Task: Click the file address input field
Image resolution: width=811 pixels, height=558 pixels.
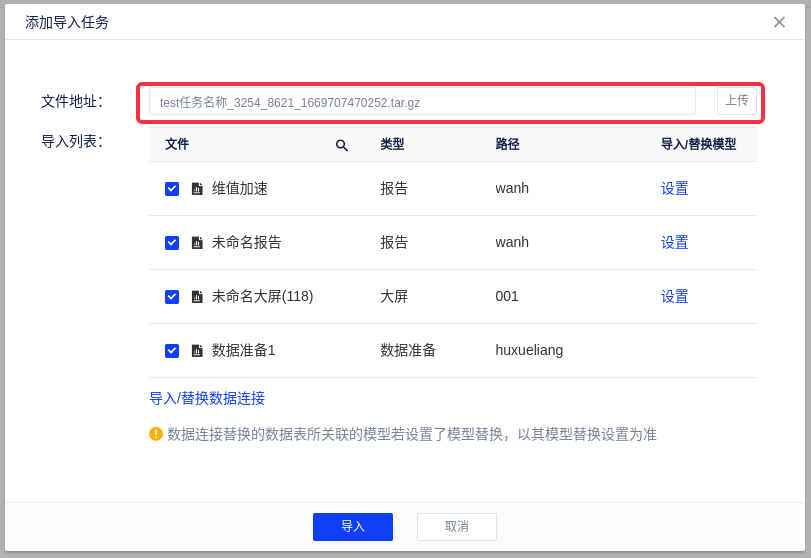Action: tap(422, 102)
